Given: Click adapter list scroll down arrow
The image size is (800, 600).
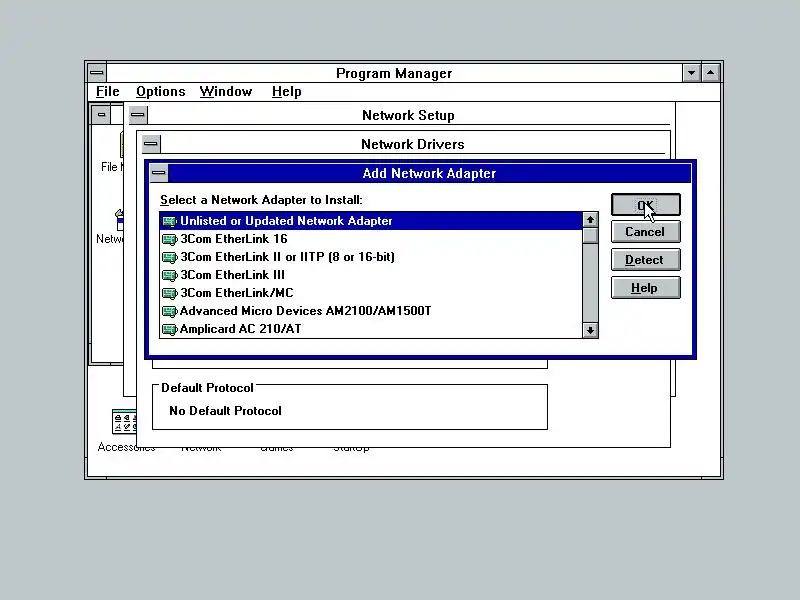Looking at the screenshot, I should (x=590, y=330).
